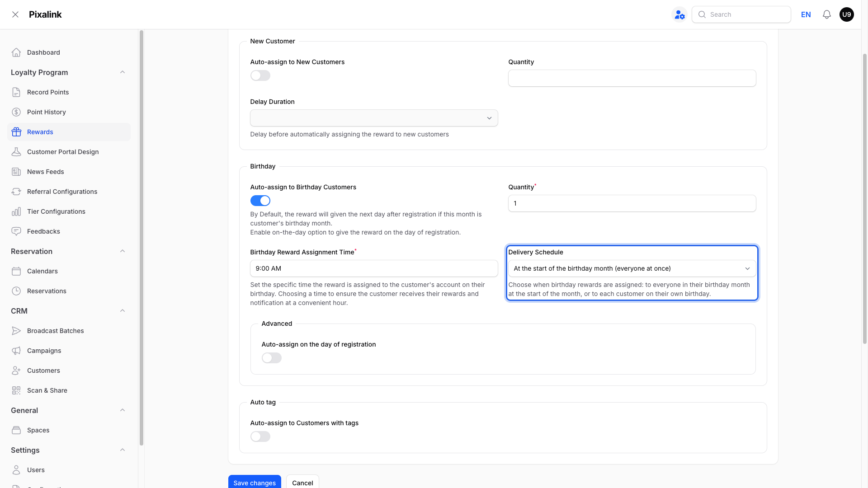Click the Feedbacks speech bubble icon
The image size is (868, 488).
(x=16, y=231)
